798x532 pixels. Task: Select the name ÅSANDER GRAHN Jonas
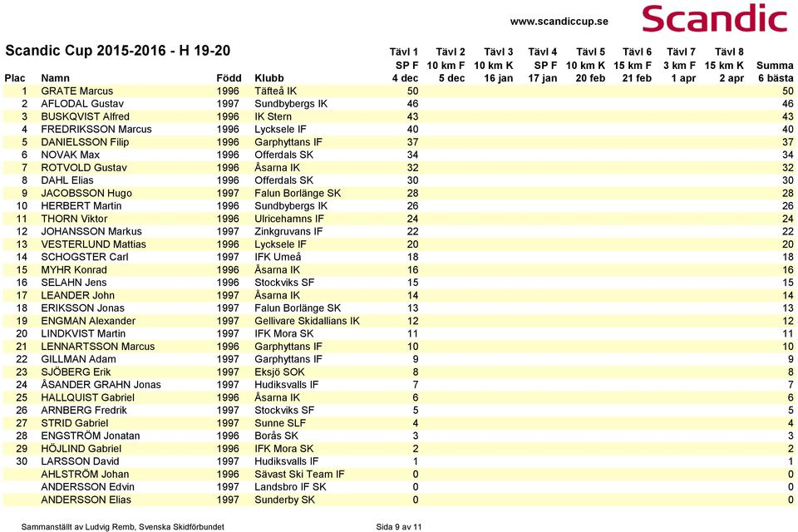point(101,384)
